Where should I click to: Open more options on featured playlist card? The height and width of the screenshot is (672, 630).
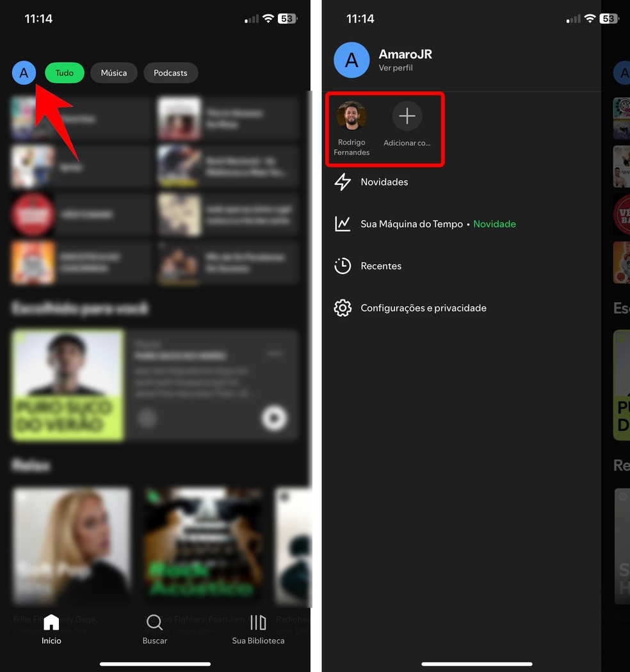(x=275, y=353)
